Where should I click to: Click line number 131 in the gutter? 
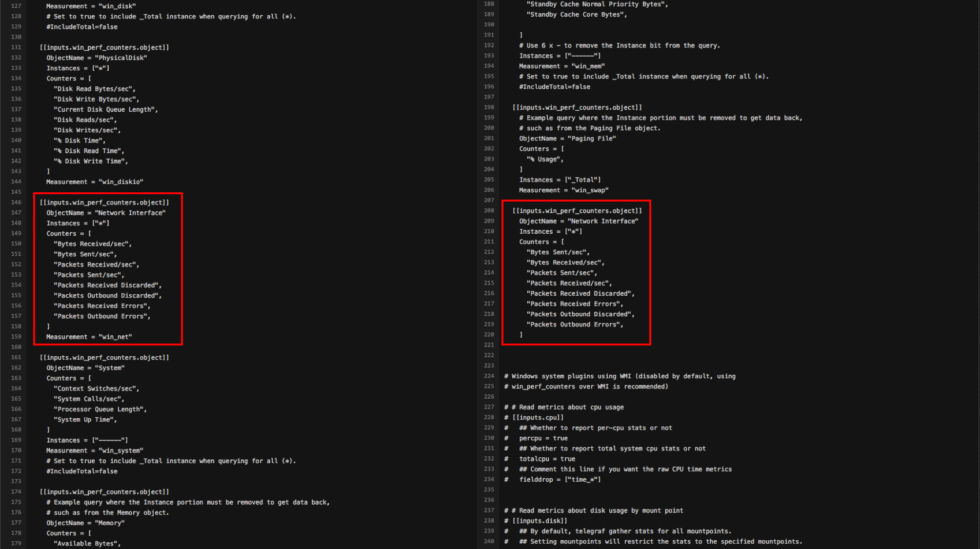click(16, 47)
